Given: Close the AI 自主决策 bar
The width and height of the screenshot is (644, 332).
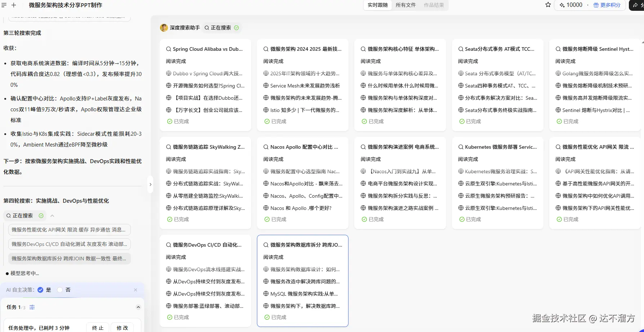Looking at the screenshot, I should click(136, 290).
